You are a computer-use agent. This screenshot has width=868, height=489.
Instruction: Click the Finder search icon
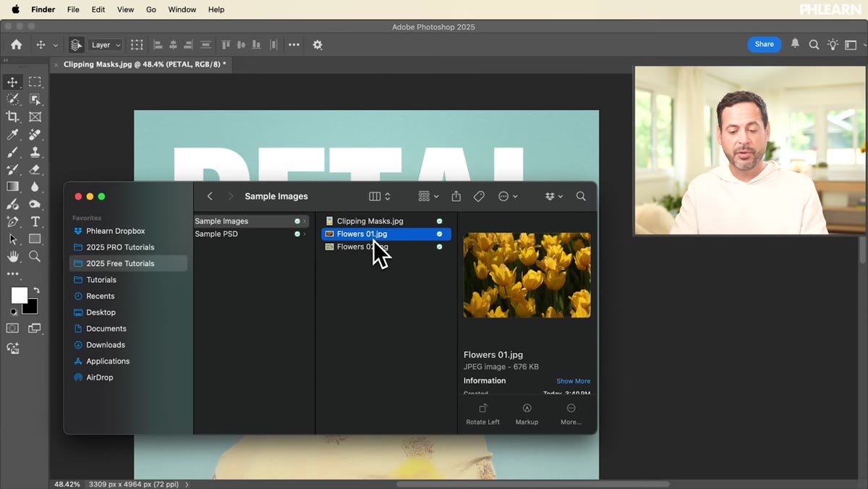(581, 196)
